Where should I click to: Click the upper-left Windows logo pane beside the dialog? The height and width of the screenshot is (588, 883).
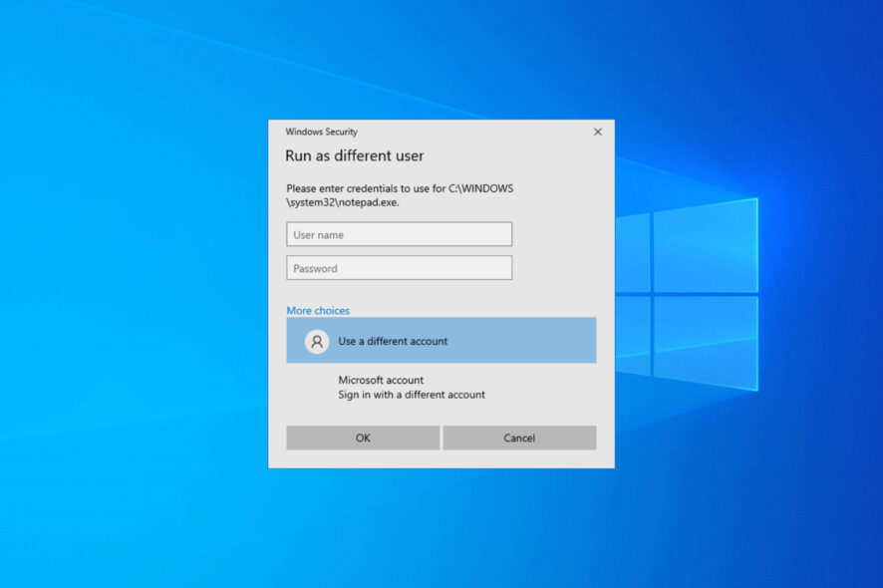632,253
